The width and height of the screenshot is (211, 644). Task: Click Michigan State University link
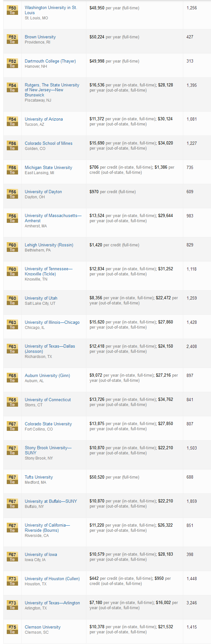(x=49, y=167)
